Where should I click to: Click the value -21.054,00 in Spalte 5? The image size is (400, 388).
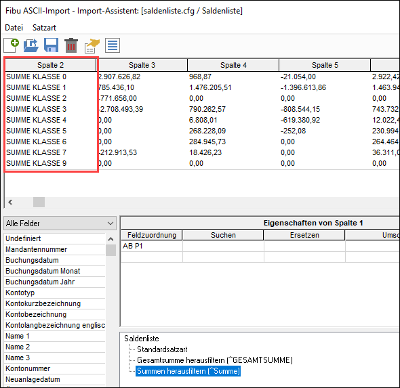(x=298, y=77)
